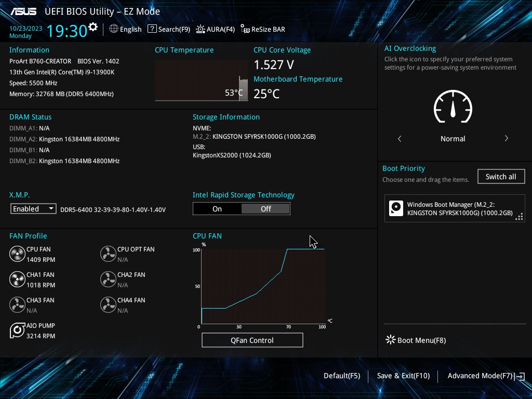The height and width of the screenshot is (399, 532).
Task: Open Search (F9)
Action: coord(169,29)
